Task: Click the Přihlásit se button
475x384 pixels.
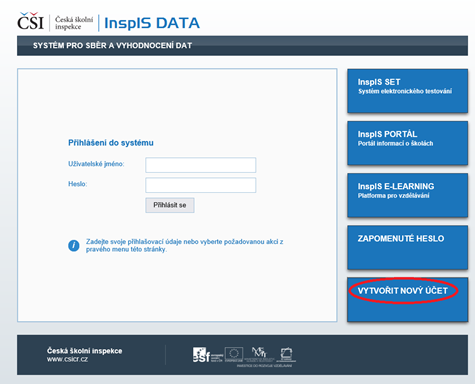Action: coord(170,205)
